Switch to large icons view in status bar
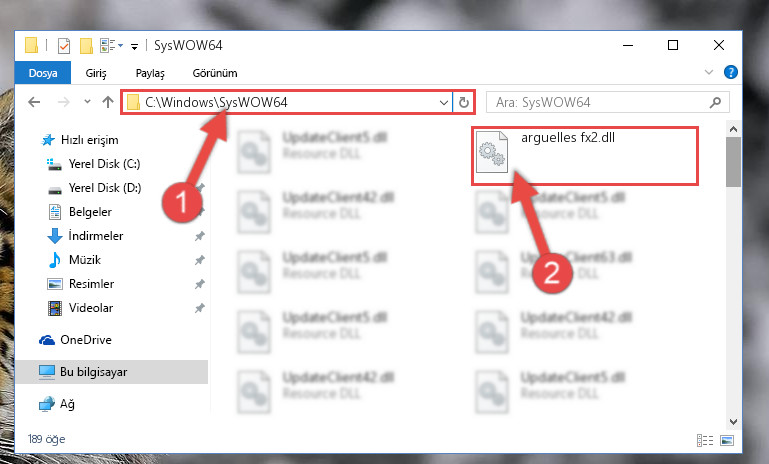The height and width of the screenshot is (464, 769). point(727,440)
